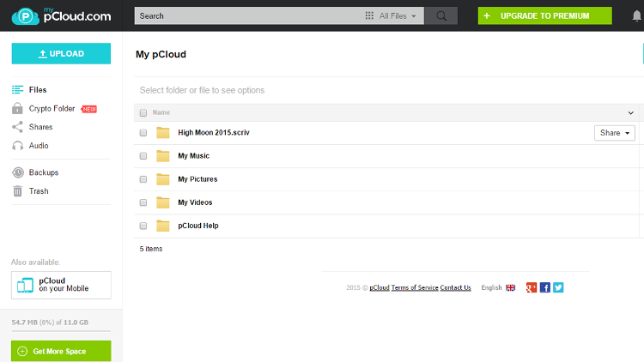The image size is (644, 362).
Task: Open the My Videos folder name
Action: coord(195,202)
